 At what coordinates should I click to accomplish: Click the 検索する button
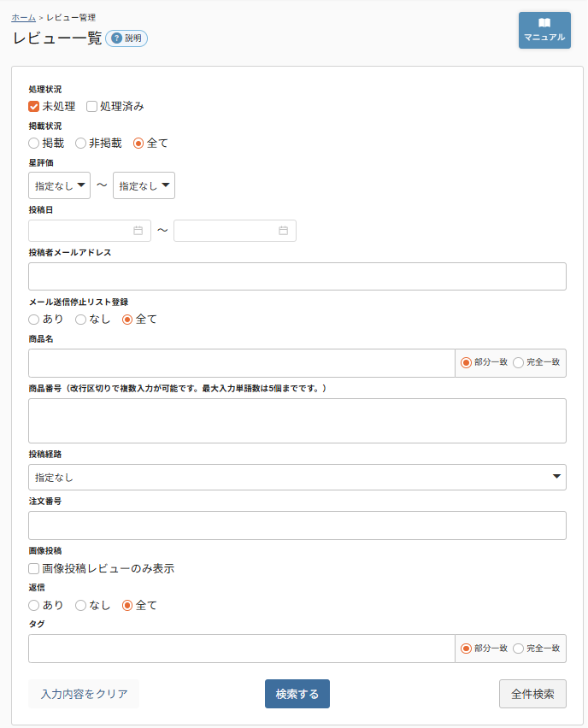tap(297, 693)
